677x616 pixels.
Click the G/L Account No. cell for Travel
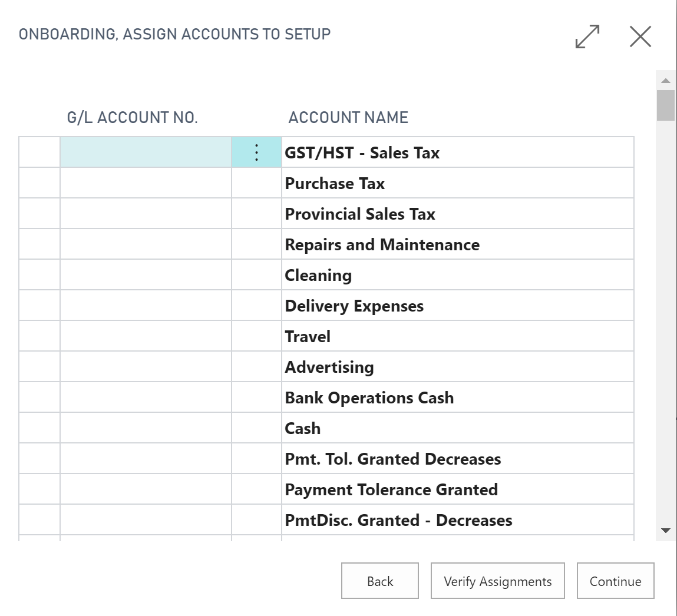[x=146, y=336]
